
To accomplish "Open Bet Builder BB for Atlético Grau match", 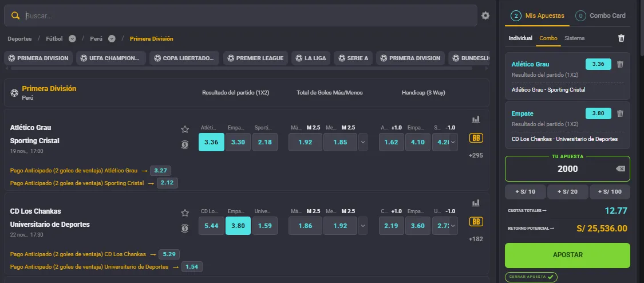I will pyautogui.click(x=476, y=138).
